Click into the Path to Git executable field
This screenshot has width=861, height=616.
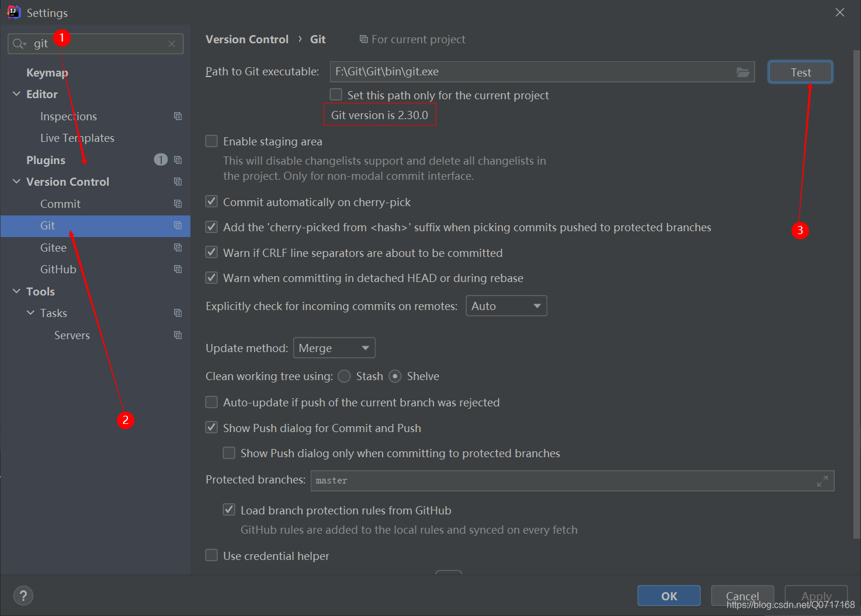click(x=542, y=72)
